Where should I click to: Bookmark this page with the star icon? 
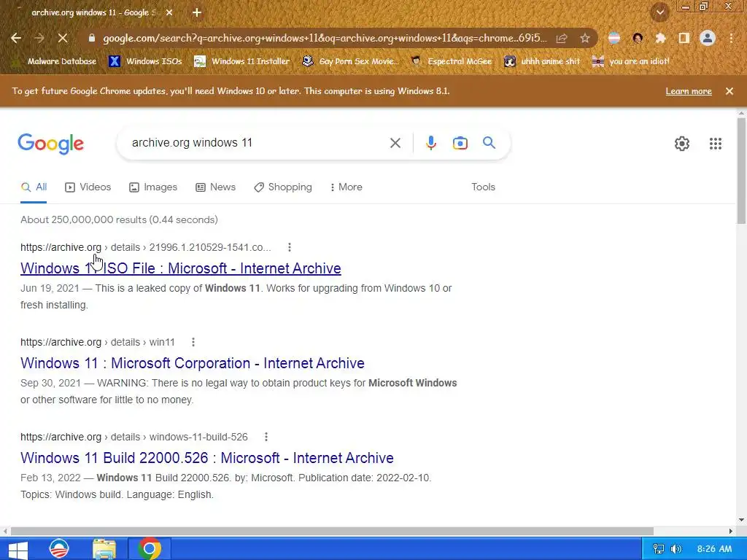click(585, 38)
